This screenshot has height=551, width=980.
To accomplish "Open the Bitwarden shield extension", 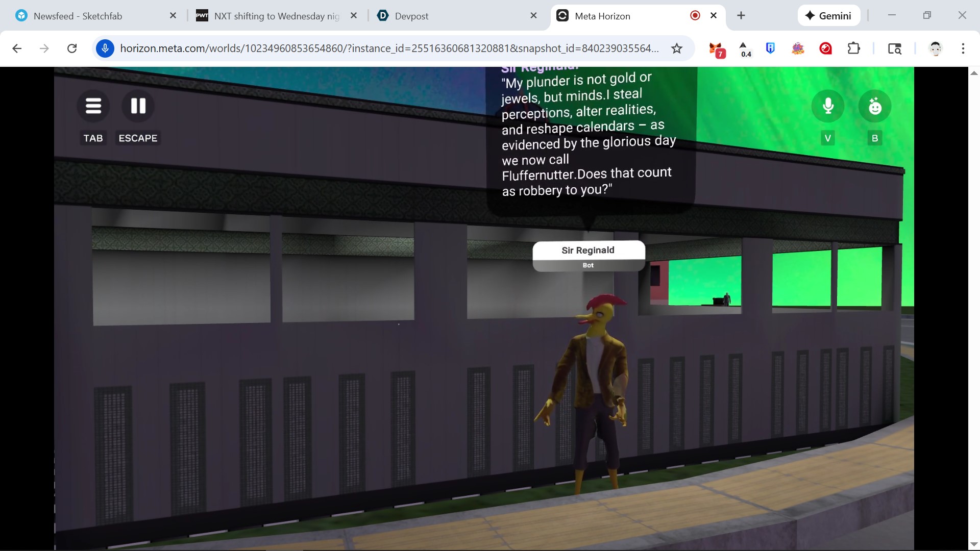I will tap(770, 48).
